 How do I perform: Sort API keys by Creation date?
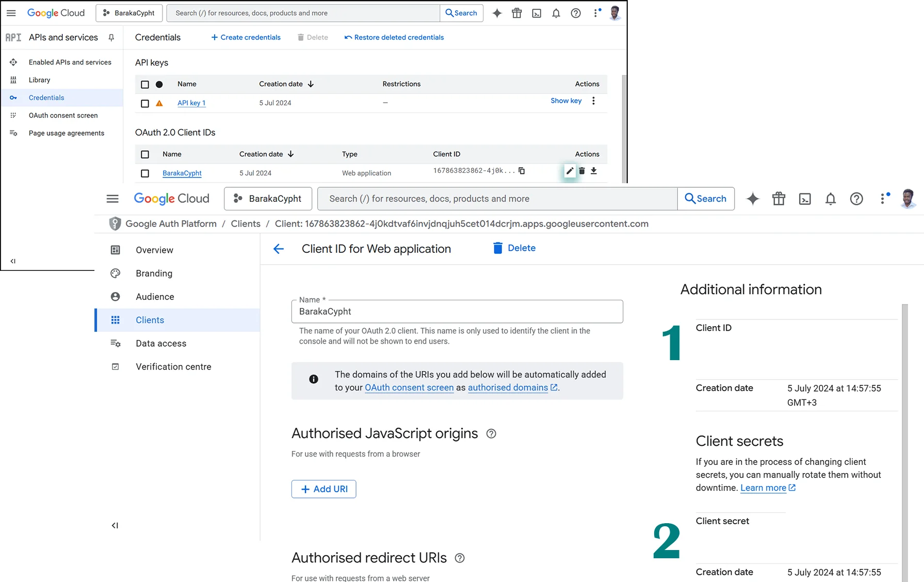[286, 84]
